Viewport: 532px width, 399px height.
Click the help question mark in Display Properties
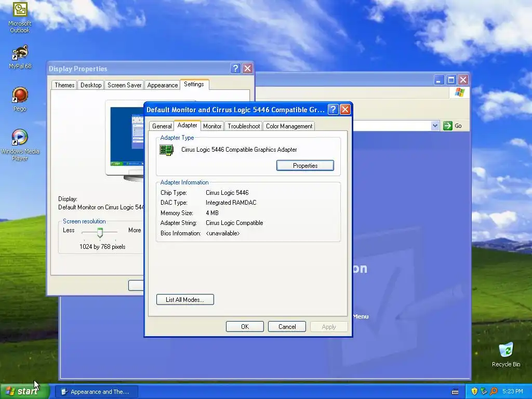point(235,68)
